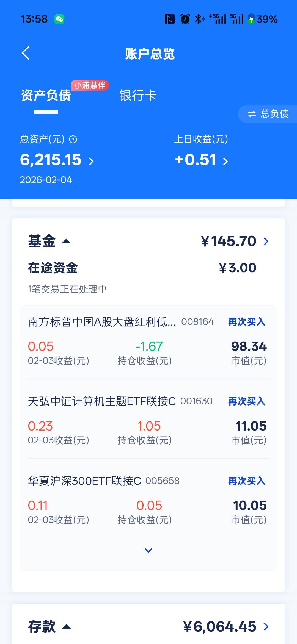297x644 pixels.
Task: Tap 再次买入 for 天弘中证计算机主题ETF联接C
Action: tap(247, 401)
